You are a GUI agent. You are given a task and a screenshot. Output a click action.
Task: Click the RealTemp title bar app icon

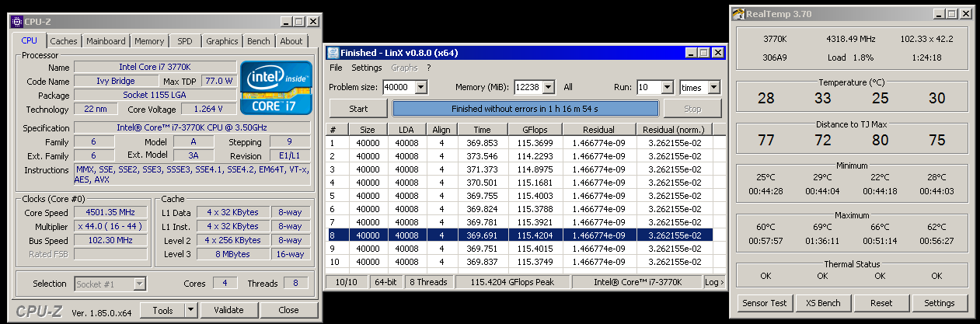pyautogui.click(x=739, y=13)
